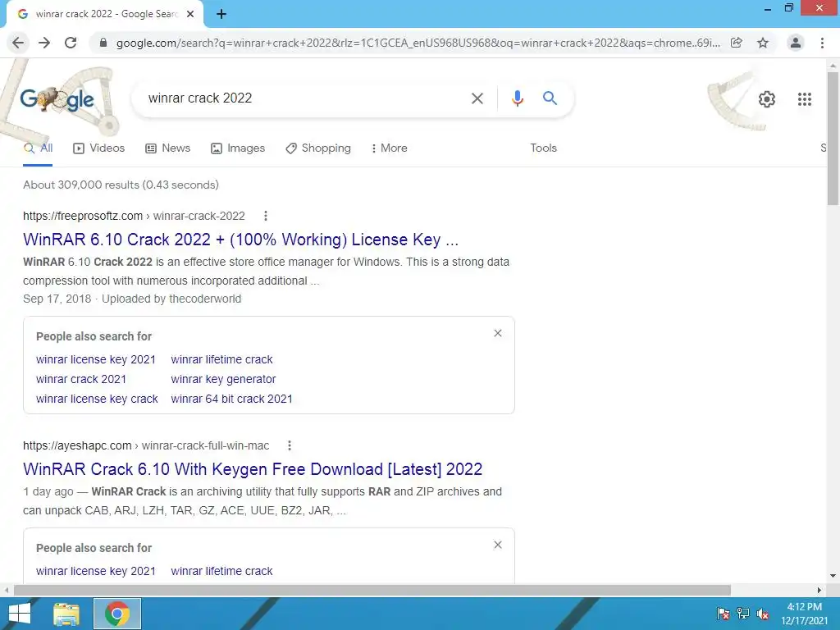Dismiss the second People also search for box
Screen dimensions: 840x630
(x=498, y=545)
